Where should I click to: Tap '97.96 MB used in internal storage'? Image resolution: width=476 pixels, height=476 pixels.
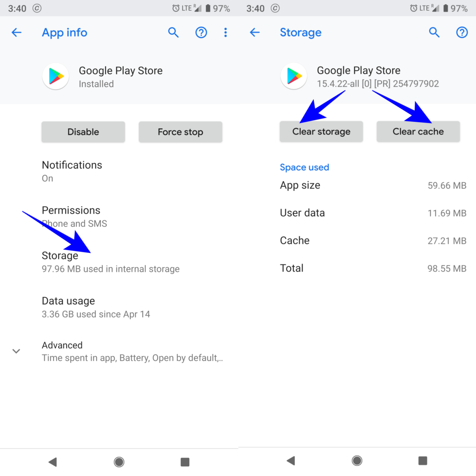point(111,269)
